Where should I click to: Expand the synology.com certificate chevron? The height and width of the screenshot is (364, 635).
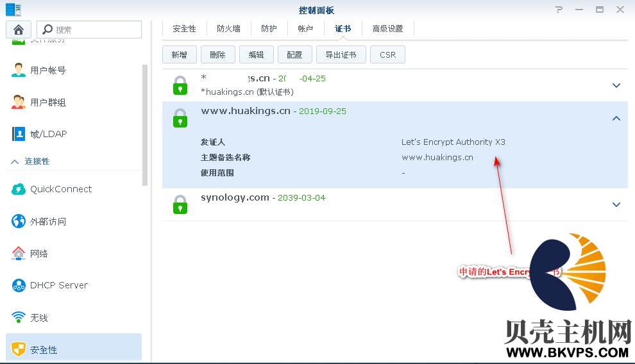[x=616, y=204]
